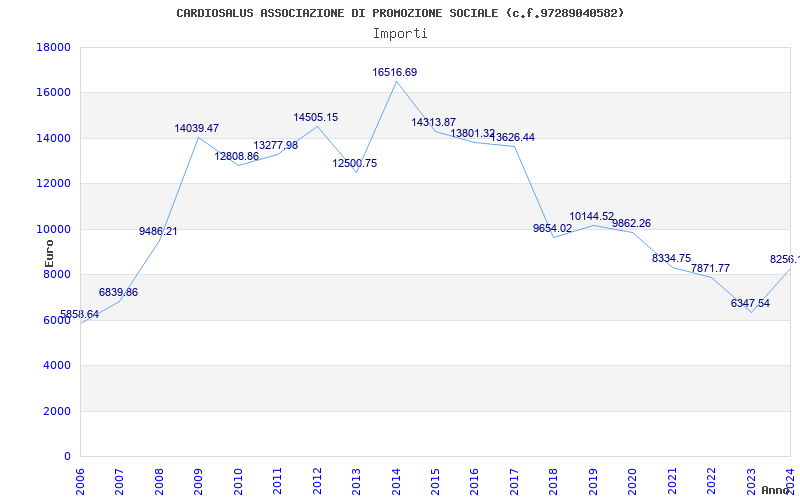The height and width of the screenshot is (500, 800).
Task: Click the x-axis year 2006
Action: 80,480
